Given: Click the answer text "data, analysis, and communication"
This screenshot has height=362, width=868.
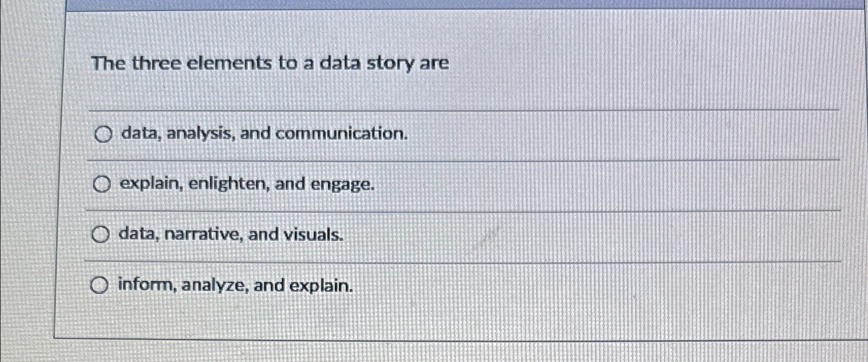Looking at the screenshot, I should [x=263, y=135].
